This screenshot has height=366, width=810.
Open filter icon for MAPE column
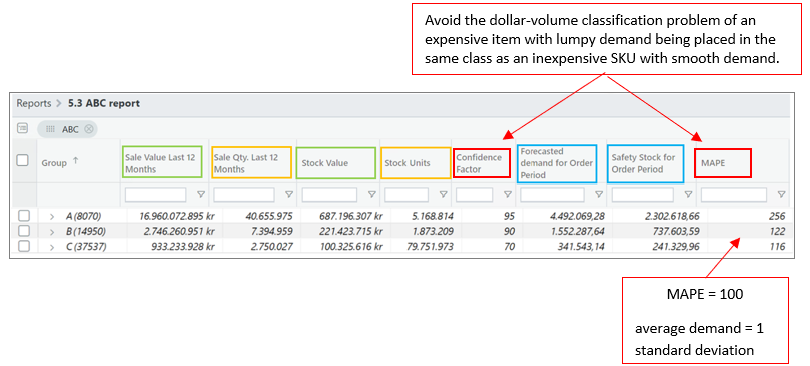pos(782,195)
